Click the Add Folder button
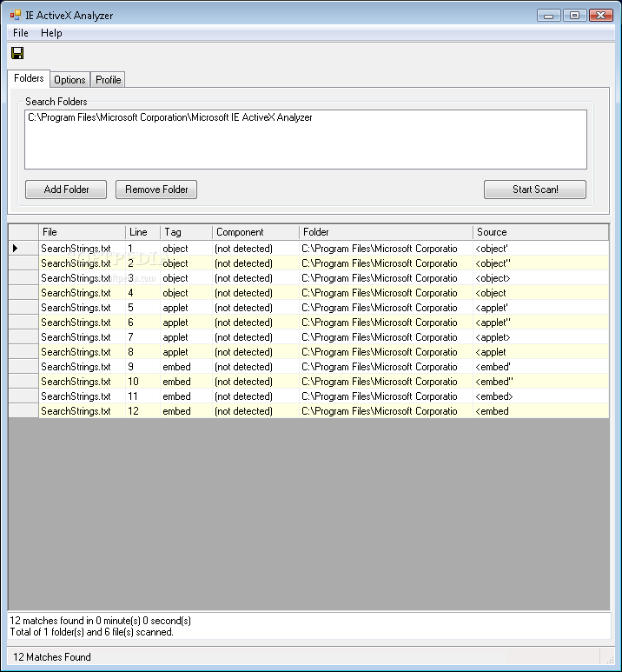Viewport: 622px width, 672px height. [66, 190]
